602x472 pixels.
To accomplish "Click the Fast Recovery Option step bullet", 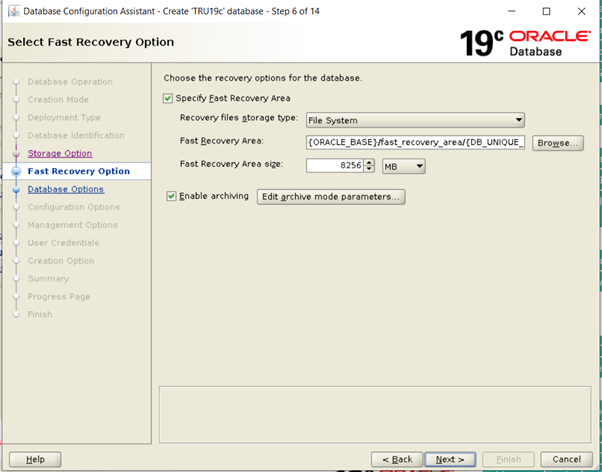I will (x=16, y=172).
